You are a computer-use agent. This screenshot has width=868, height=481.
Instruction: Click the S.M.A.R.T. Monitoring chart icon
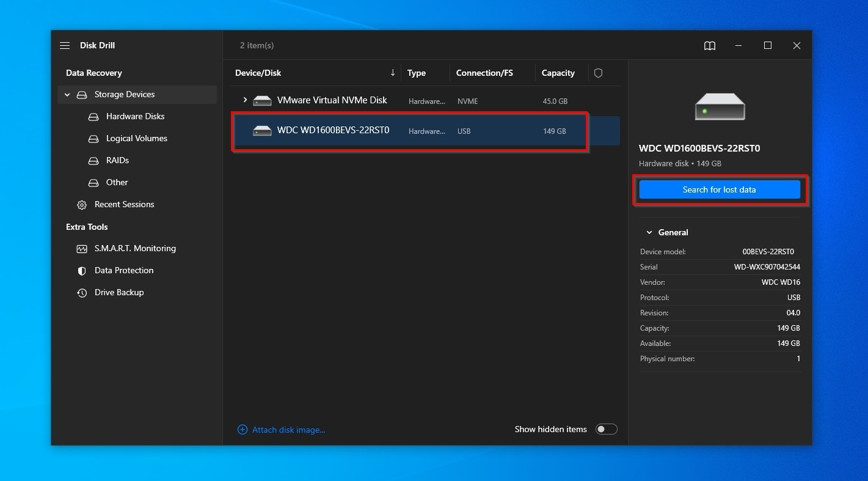click(82, 249)
